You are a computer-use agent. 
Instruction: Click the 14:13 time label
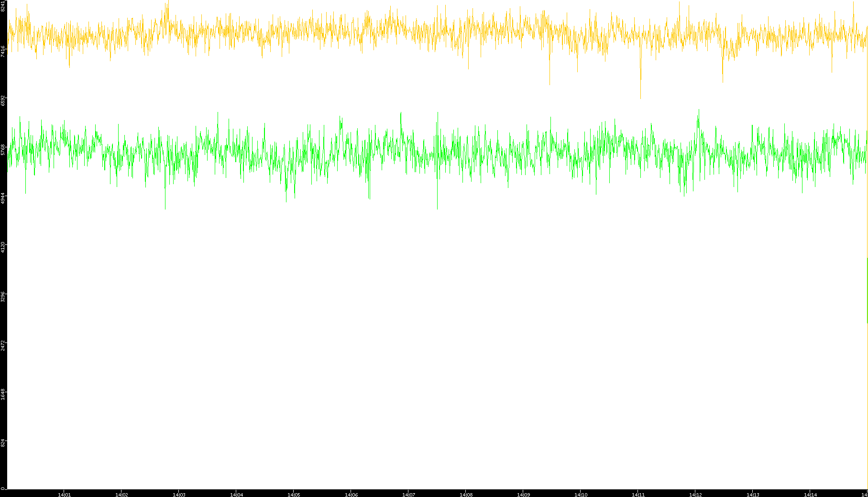(753, 495)
